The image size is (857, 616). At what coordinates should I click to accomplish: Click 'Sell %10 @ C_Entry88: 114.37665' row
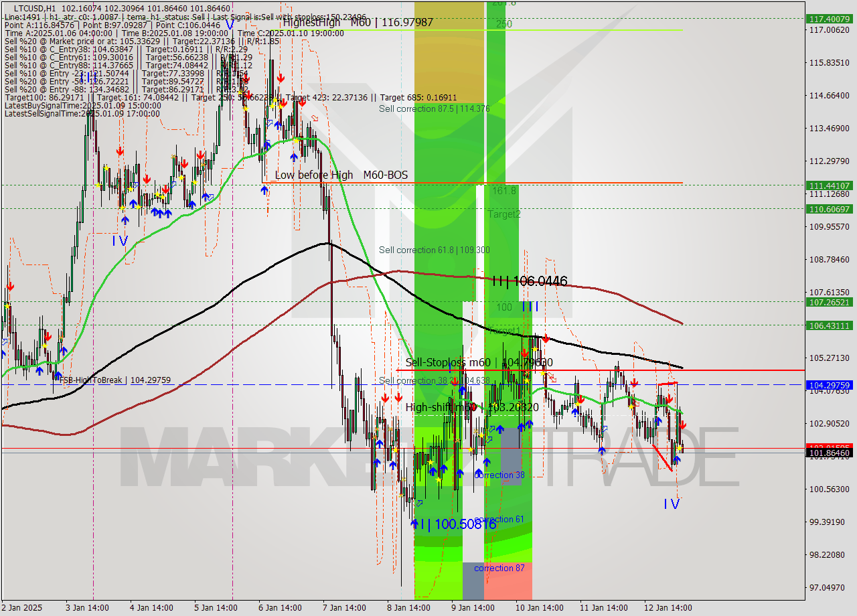coord(128,65)
